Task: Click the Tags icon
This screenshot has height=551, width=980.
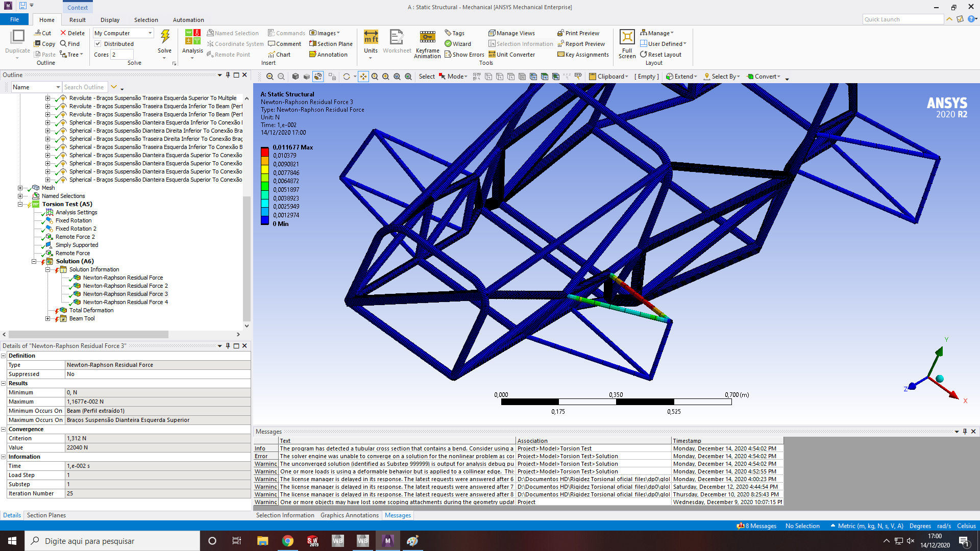Action: point(448,33)
